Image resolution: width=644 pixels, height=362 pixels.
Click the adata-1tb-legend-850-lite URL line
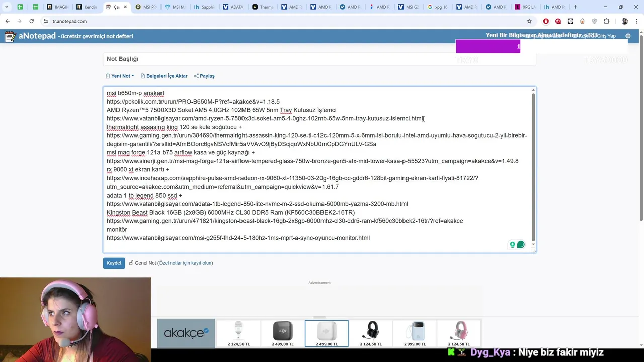(257, 204)
